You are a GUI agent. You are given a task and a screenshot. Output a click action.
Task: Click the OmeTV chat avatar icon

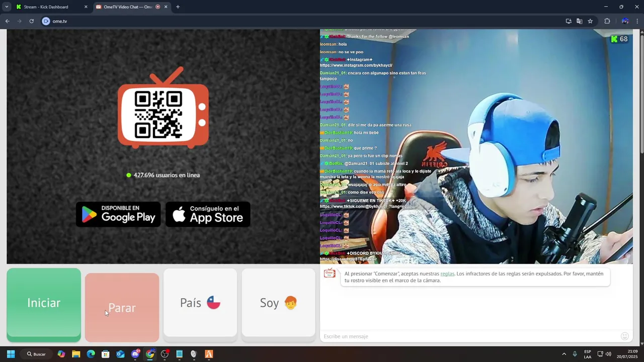(x=330, y=274)
